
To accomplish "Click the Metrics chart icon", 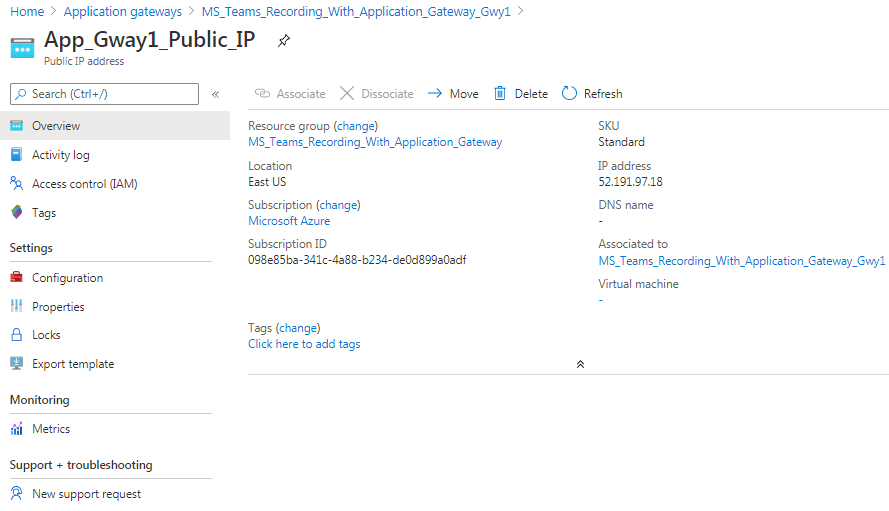I will (x=16, y=429).
